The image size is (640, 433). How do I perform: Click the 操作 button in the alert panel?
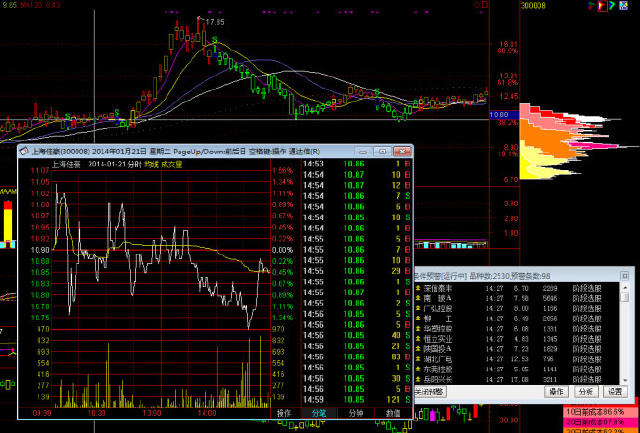pos(556,392)
